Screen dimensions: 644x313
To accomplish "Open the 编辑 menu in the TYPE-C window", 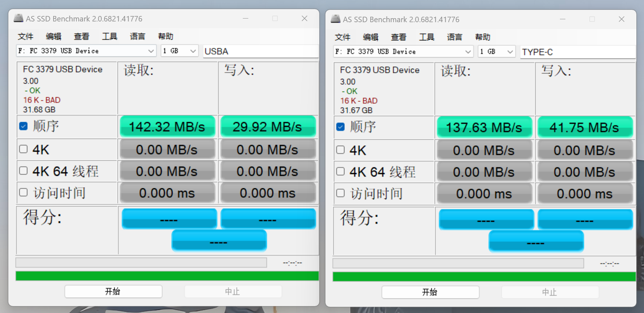I will click(x=371, y=37).
